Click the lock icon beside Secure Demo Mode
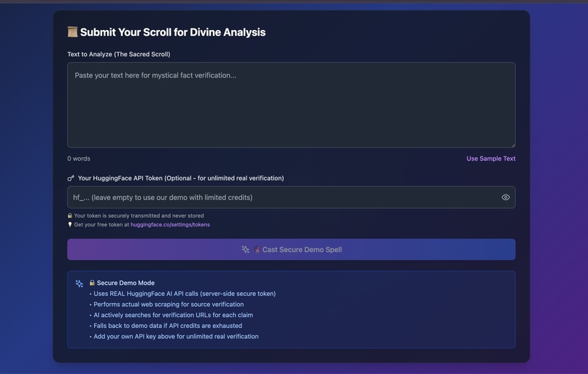 click(92, 283)
